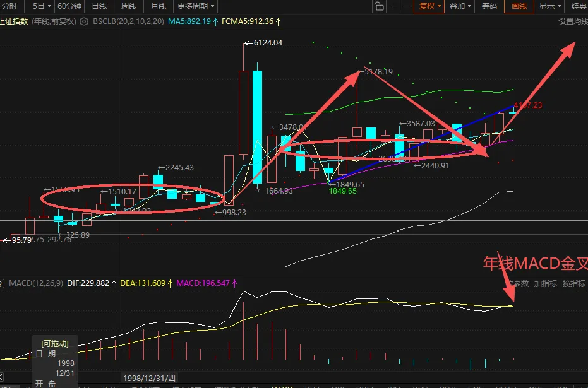Click the BSCLB(20,2,10,2,20) indicator label
The height and width of the screenshot is (388, 588).
128,21
